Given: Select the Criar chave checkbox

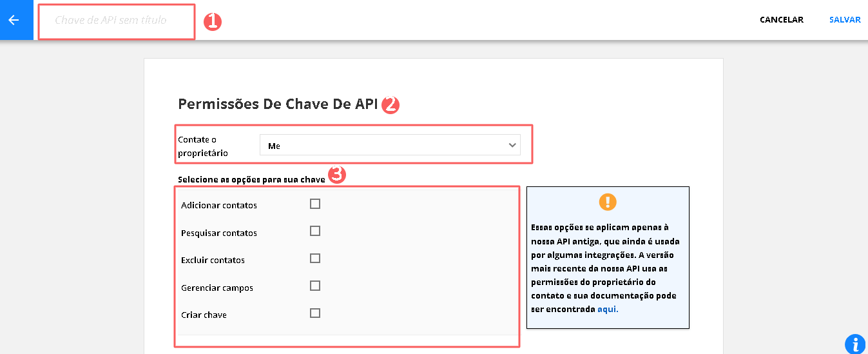Looking at the screenshot, I should pyautogui.click(x=315, y=313).
